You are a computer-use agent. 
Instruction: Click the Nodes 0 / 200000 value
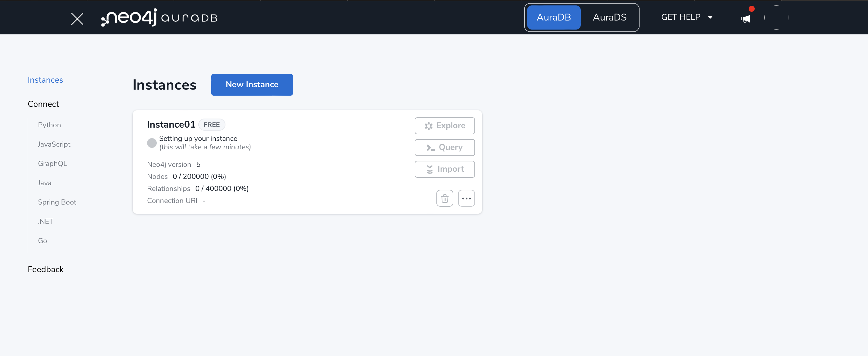tap(199, 176)
